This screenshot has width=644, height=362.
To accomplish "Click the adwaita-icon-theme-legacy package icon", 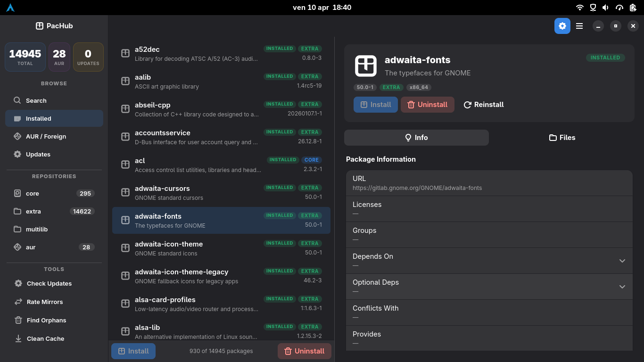I will pyautogui.click(x=125, y=276).
